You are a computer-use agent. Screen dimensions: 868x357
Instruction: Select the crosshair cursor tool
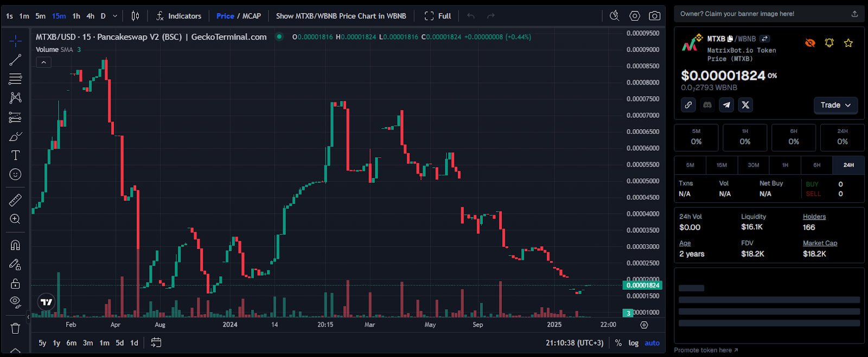[x=15, y=41]
